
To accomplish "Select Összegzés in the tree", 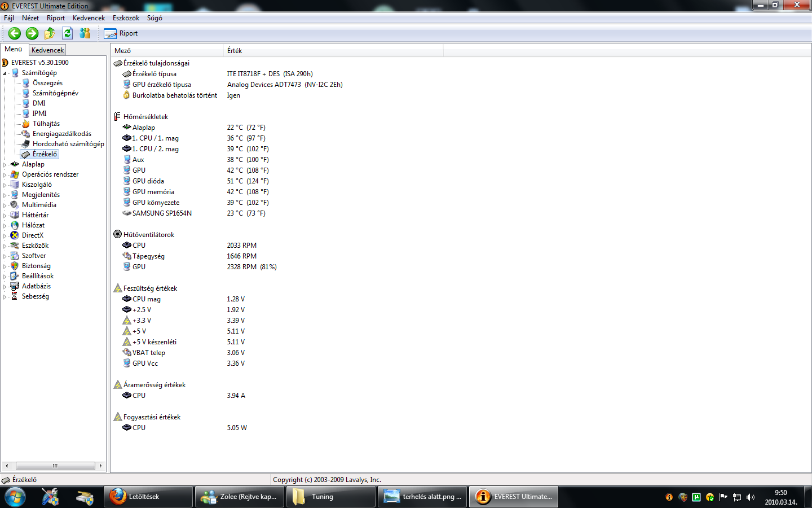I will coord(47,83).
